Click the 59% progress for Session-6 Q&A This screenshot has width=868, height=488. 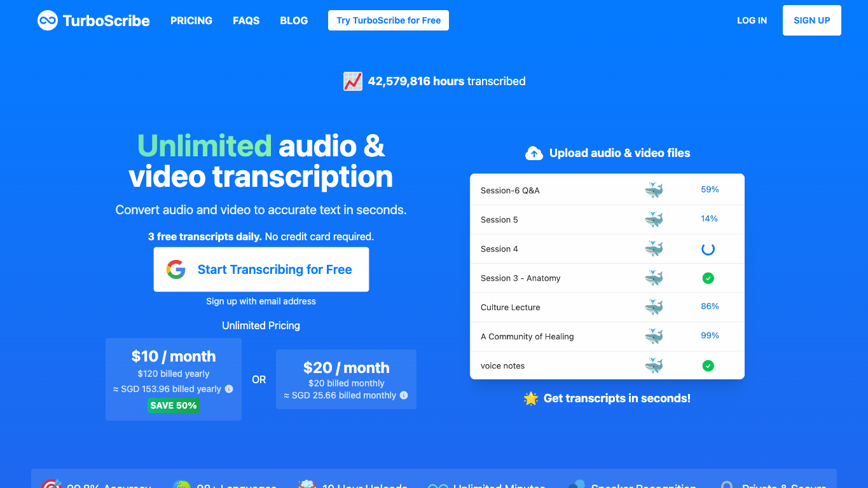[x=710, y=189]
